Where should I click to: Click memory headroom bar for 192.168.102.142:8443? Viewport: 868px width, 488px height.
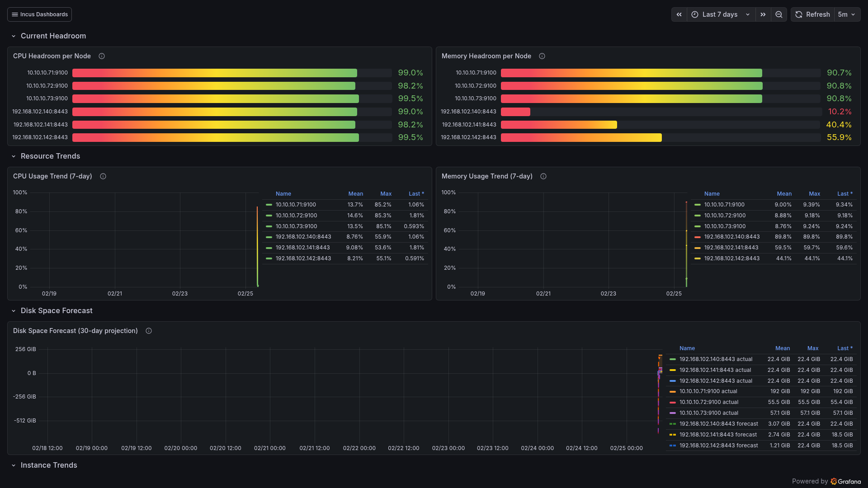point(581,137)
